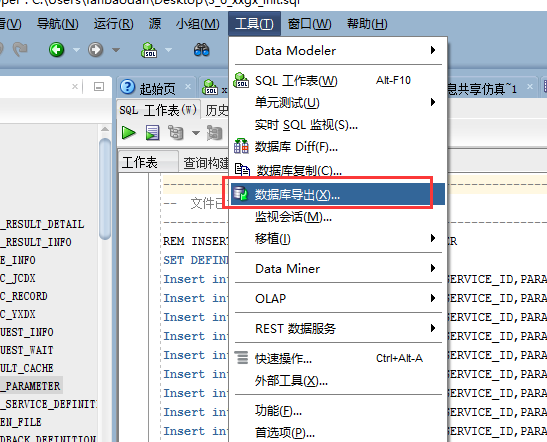Open the SQL worksheet connection dropdown

click(x=168, y=50)
